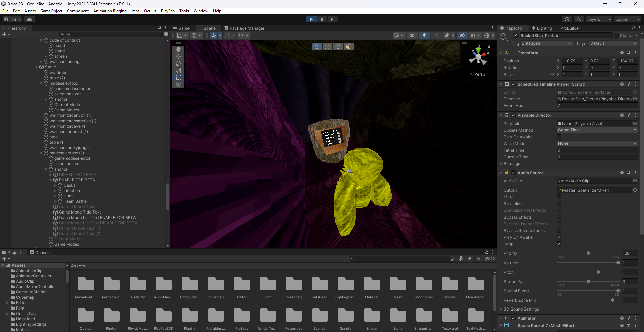
Task: Expand the Casual item in Hierarchy
Action: point(55,185)
